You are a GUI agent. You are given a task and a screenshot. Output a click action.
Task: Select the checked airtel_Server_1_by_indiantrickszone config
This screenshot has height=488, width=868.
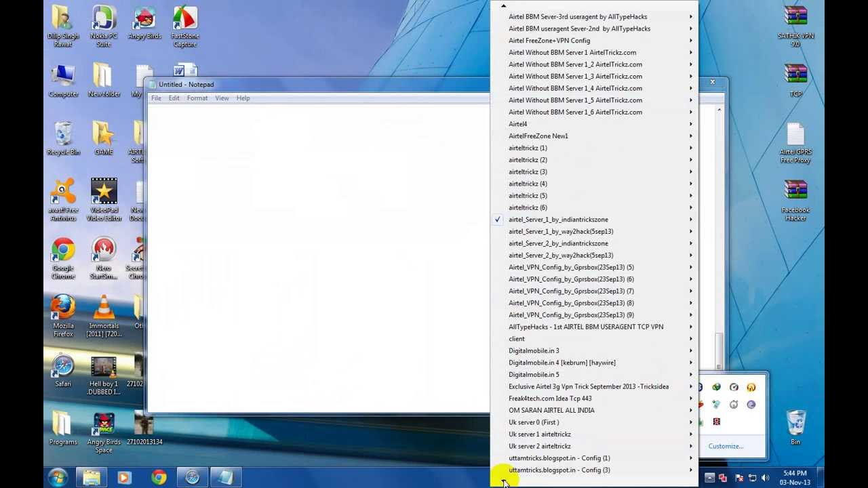(x=594, y=220)
